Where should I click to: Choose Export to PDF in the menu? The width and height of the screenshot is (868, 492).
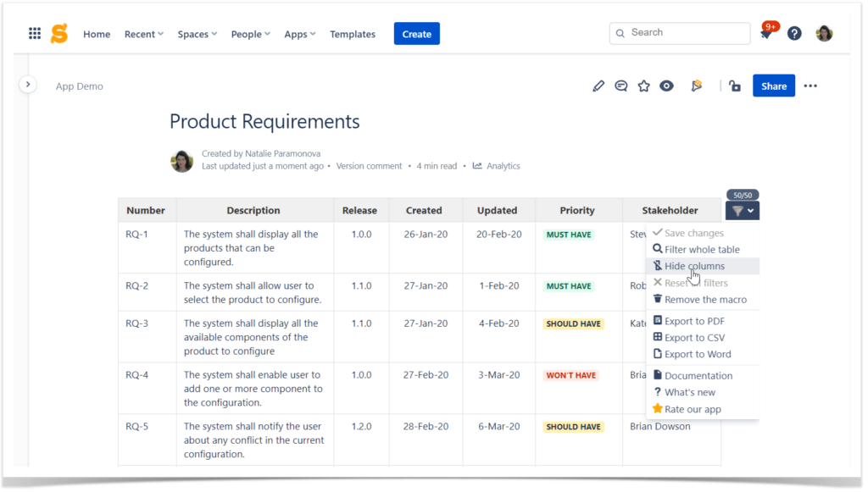(x=697, y=320)
